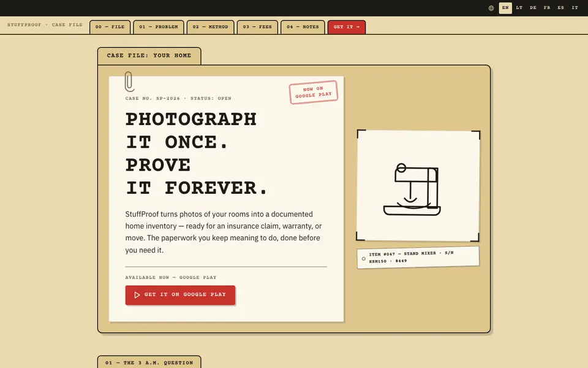Open the 00 — FILE tab
The image size is (588, 368).
pos(110,27)
